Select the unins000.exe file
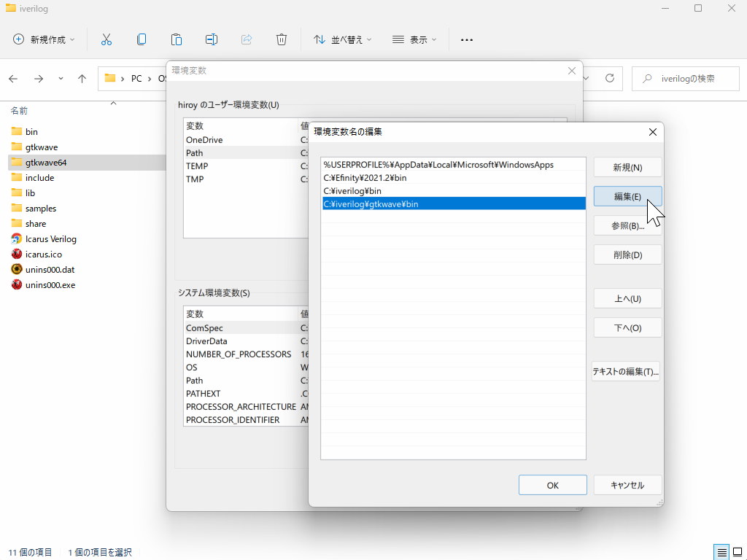Viewport: 747px width, 560px height. click(50, 285)
